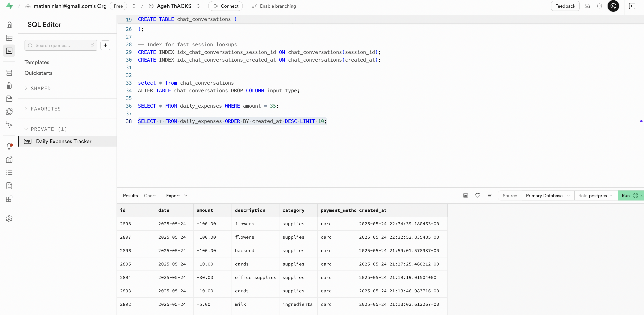
Task: Open the Advisors lightbulb icon
Action: [9, 146]
